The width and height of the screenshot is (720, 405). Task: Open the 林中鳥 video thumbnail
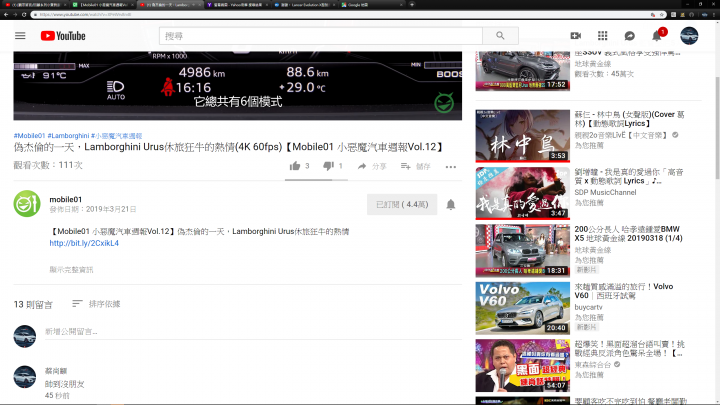(x=523, y=136)
